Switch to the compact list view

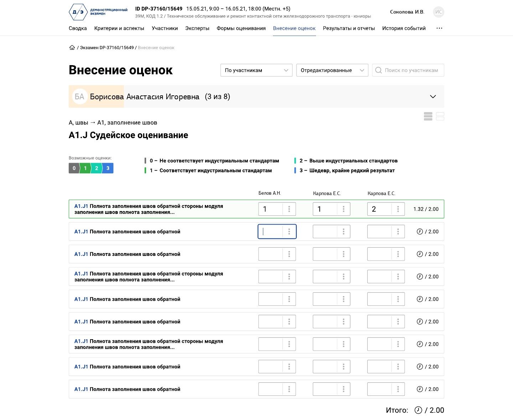[428, 116]
